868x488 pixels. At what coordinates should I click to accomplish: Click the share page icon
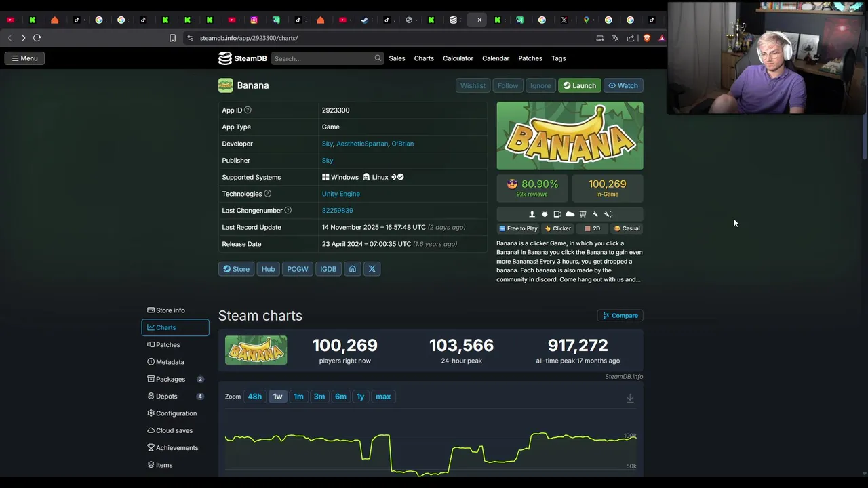631,38
